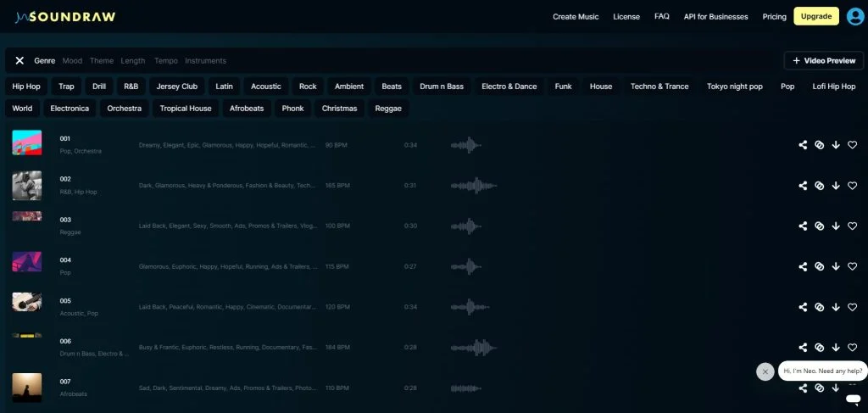
Task: Copy link for track 002
Action: click(x=820, y=186)
